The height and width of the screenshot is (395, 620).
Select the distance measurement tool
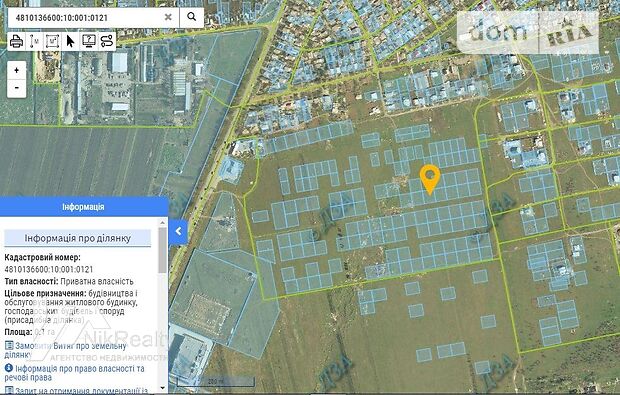pos(34,41)
